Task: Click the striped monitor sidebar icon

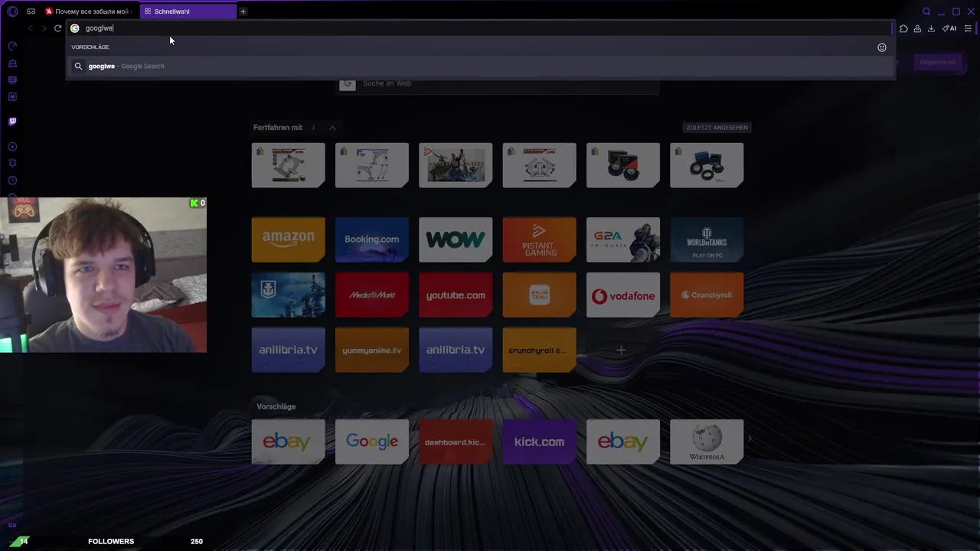Action: point(12,80)
